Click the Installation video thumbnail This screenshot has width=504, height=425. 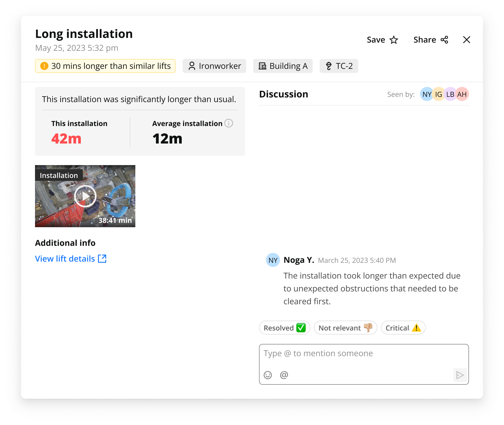(x=85, y=196)
